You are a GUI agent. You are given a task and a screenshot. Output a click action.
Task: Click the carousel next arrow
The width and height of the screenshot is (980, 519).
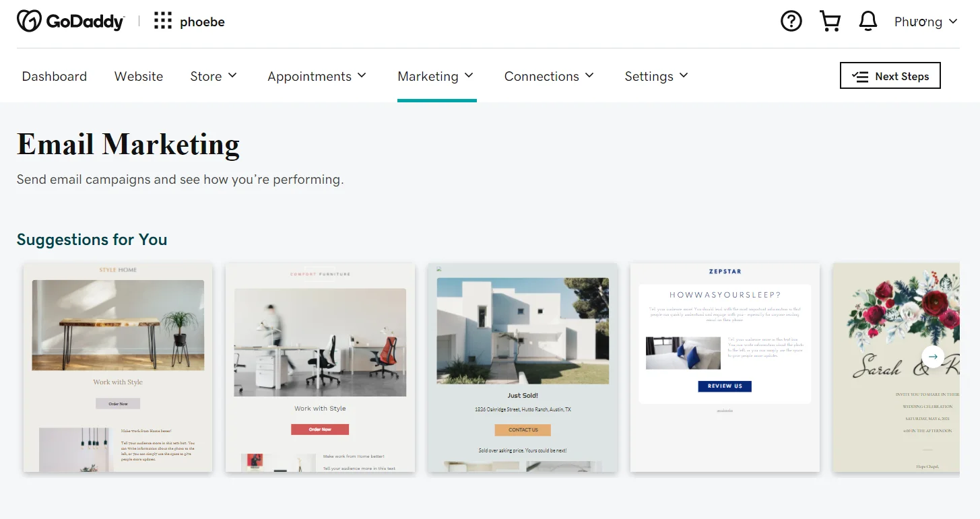click(933, 356)
